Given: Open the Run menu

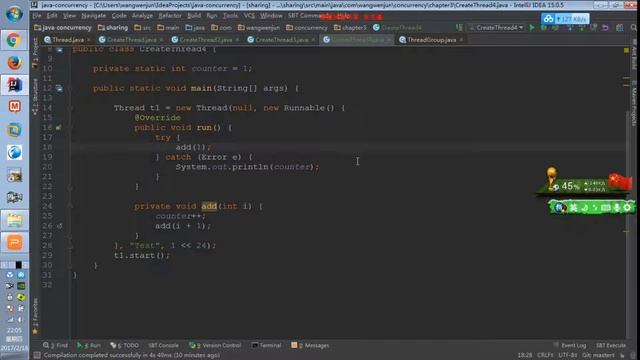Looking at the screenshot, I should 212,16.
